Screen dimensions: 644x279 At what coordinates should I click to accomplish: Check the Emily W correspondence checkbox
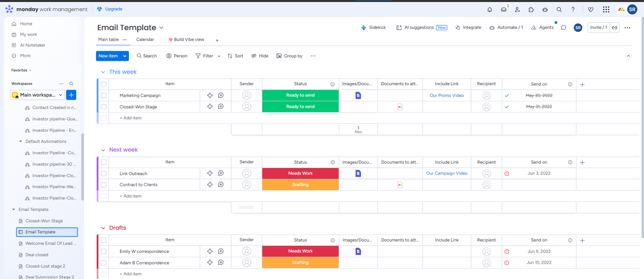tap(103, 252)
